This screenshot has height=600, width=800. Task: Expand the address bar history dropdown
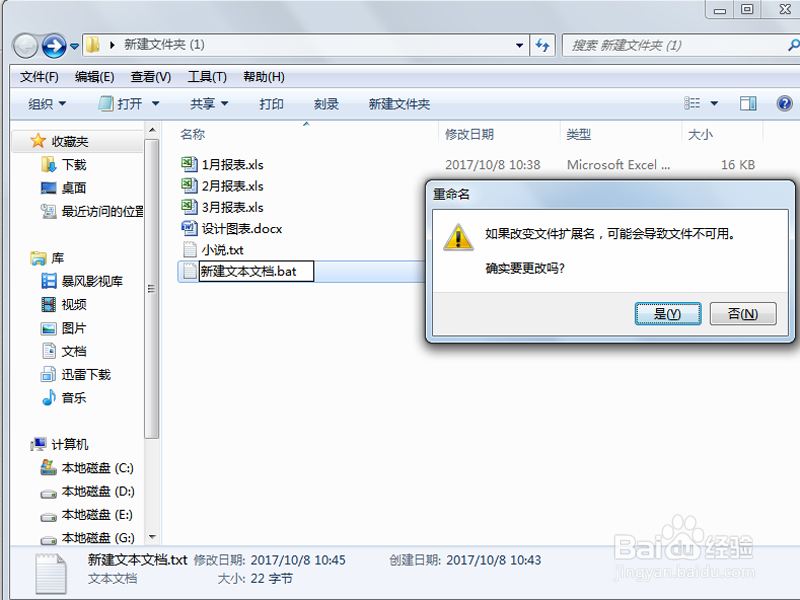519,45
